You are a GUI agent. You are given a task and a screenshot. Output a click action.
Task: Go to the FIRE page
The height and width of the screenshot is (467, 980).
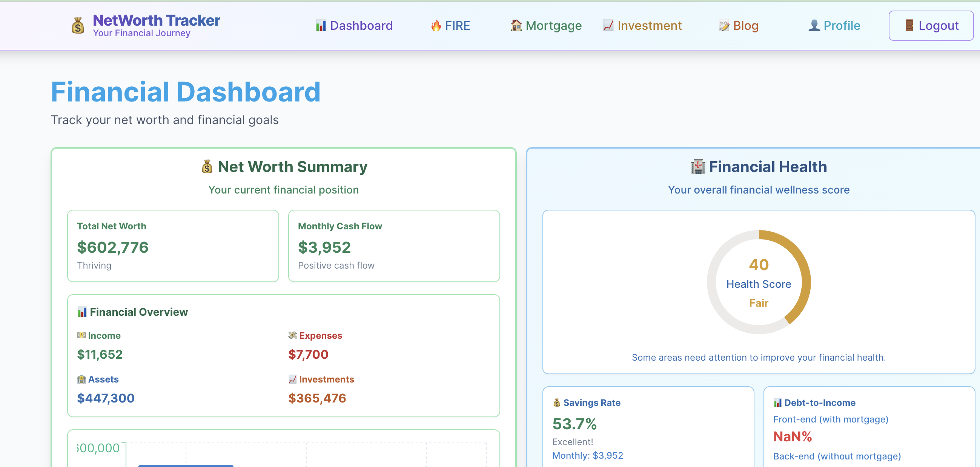[x=450, y=26]
